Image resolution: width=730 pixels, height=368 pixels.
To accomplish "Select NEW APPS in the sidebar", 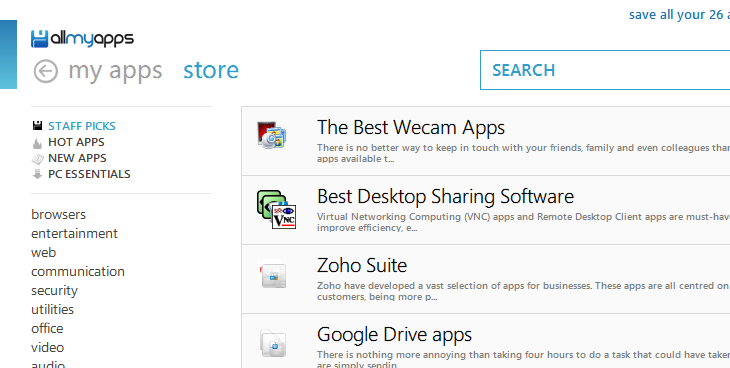I will tap(77, 158).
